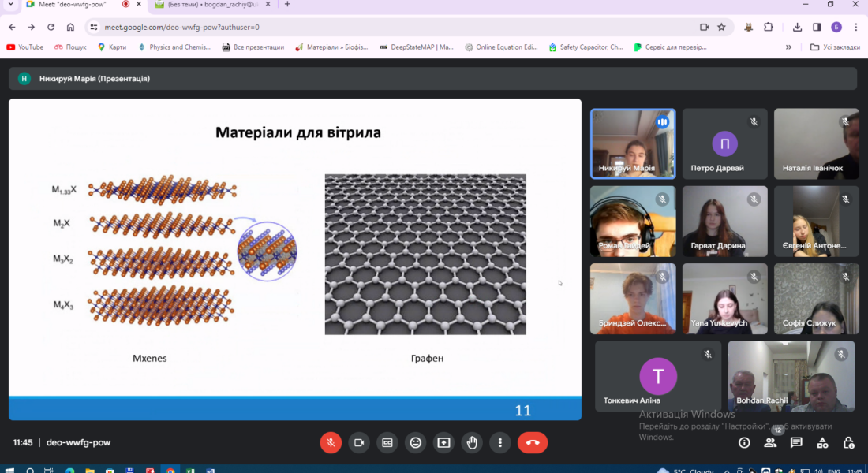This screenshot has width=868, height=473.
Task: Click the browser address bar URL
Action: [181, 27]
